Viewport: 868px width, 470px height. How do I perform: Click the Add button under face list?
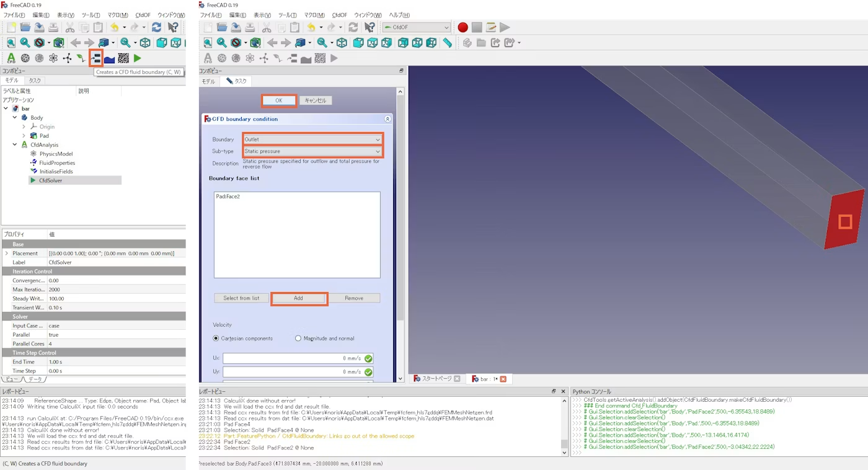click(298, 298)
